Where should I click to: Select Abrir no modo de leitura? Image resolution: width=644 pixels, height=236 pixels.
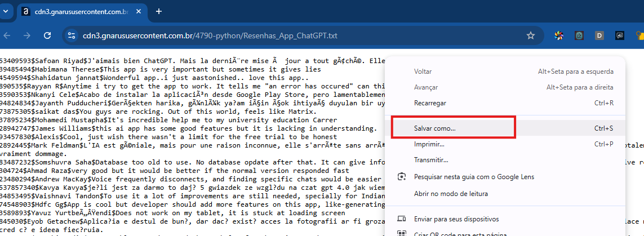pyautogui.click(x=505, y=193)
